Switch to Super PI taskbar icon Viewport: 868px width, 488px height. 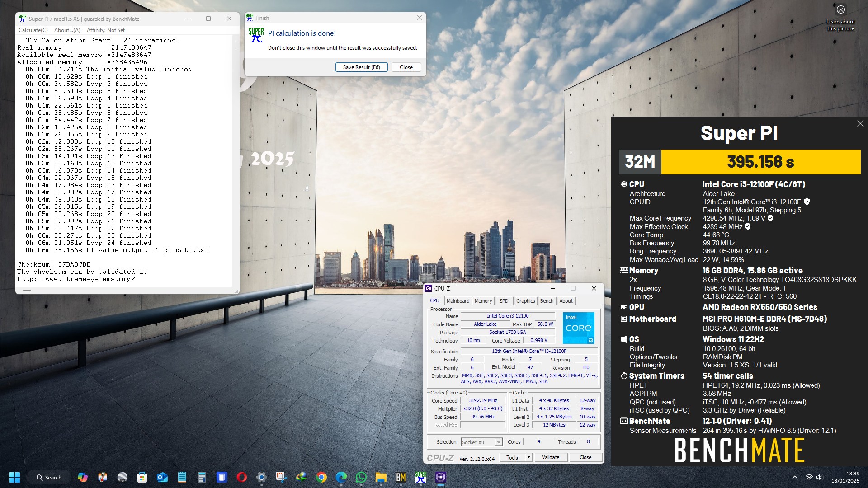[x=421, y=477]
